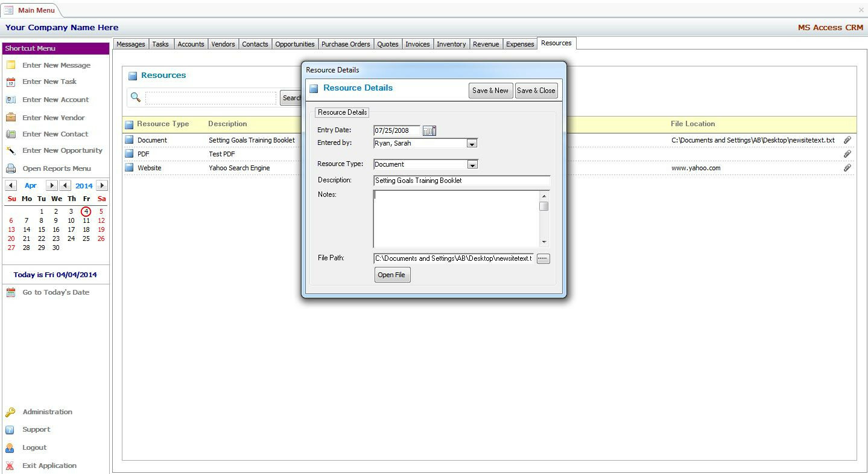
Task: Open the PDF row record icon
Action: [x=129, y=153]
